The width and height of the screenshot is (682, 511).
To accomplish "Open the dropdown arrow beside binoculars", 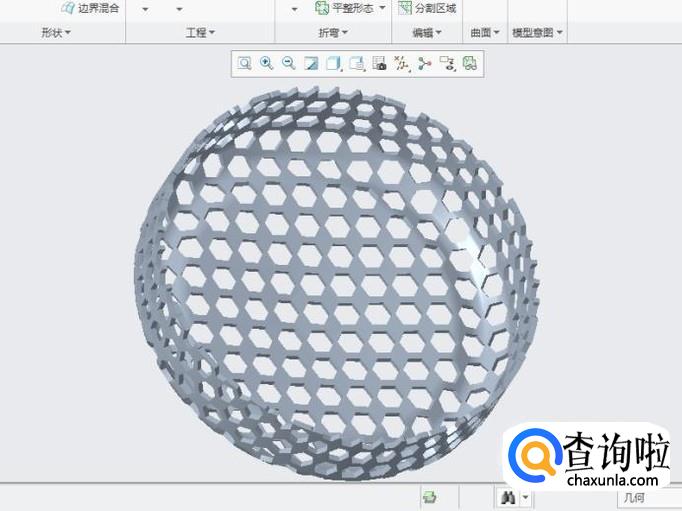I will pyautogui.click(x=525, y=497).
